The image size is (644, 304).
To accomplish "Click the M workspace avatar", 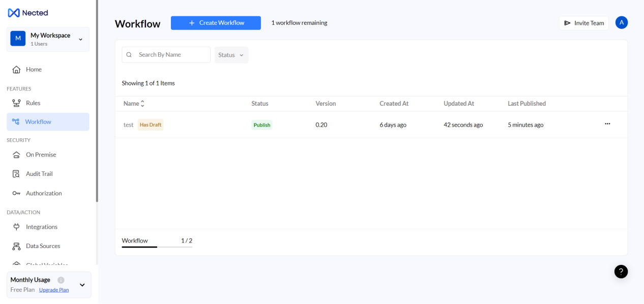I will pyautogui.click(x=18, y=39).
